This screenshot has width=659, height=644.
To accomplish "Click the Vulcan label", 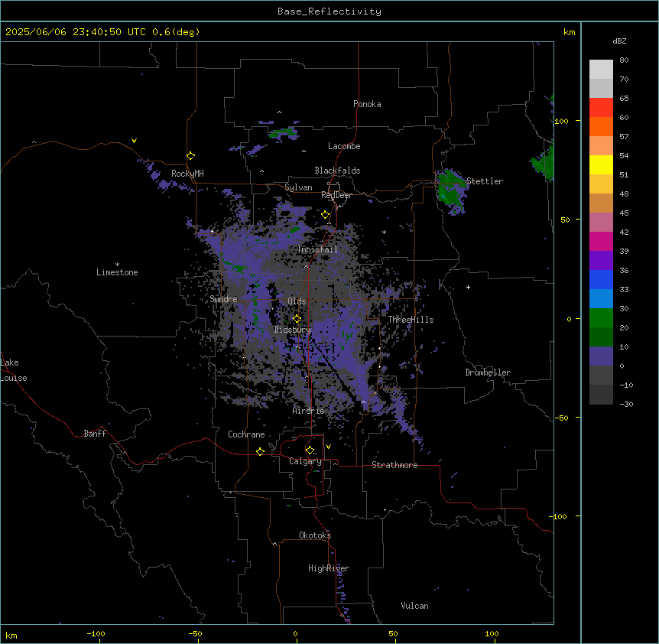I will (415, 606).
